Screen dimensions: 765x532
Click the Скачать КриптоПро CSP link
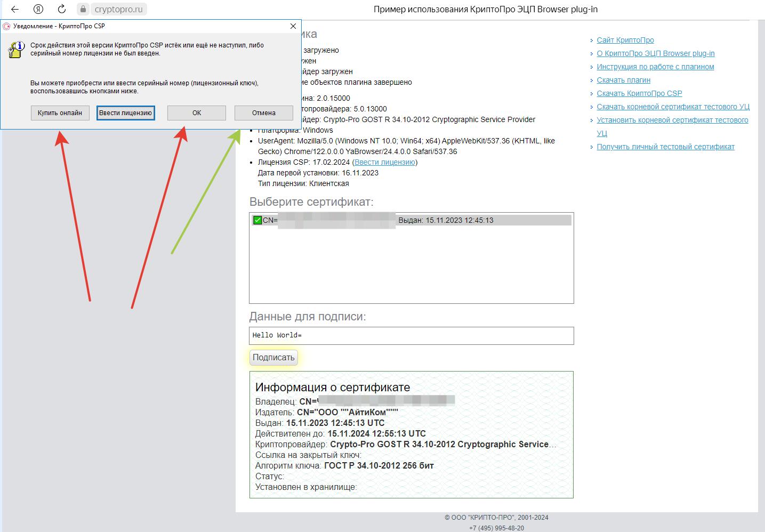[x=639, y=93]
